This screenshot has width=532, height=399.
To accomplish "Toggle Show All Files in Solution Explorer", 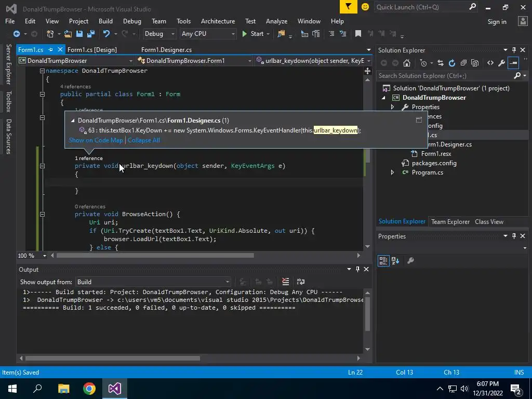I will (475, 63).
